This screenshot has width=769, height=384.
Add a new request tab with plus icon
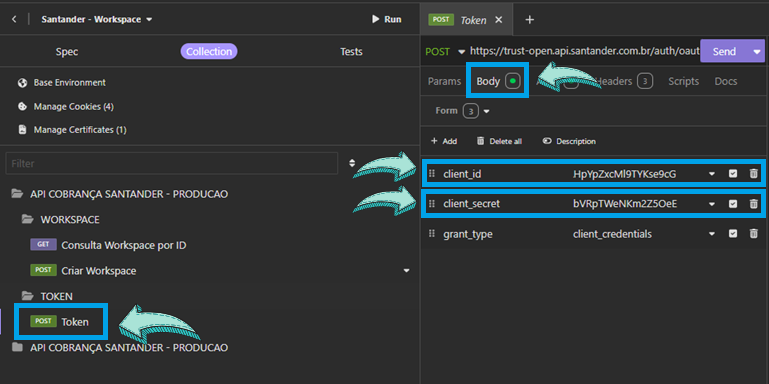tap(529, 20)
